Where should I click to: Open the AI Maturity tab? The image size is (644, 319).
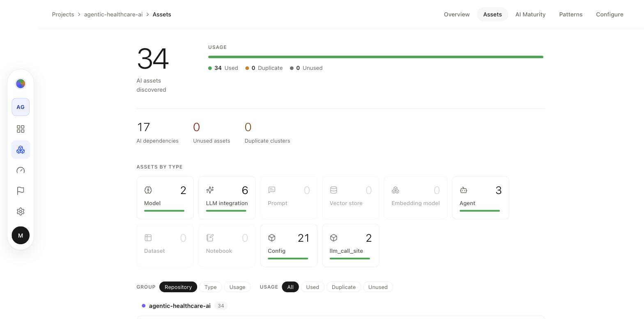[x=531, y=14]
